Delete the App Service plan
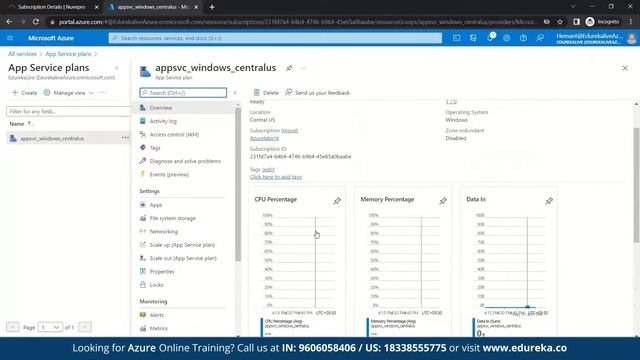Image resolution: width=640 pixels, height=360 pixels. [266, 93]
